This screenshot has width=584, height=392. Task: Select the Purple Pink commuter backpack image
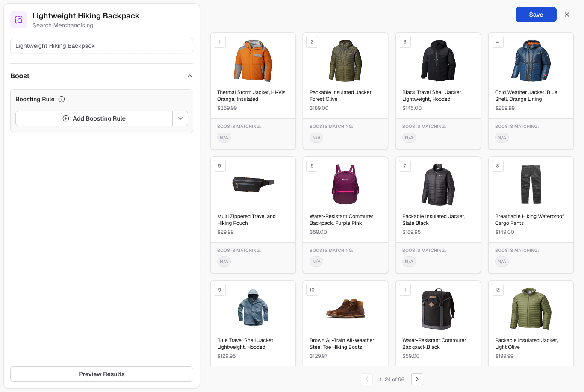[345, 184]
